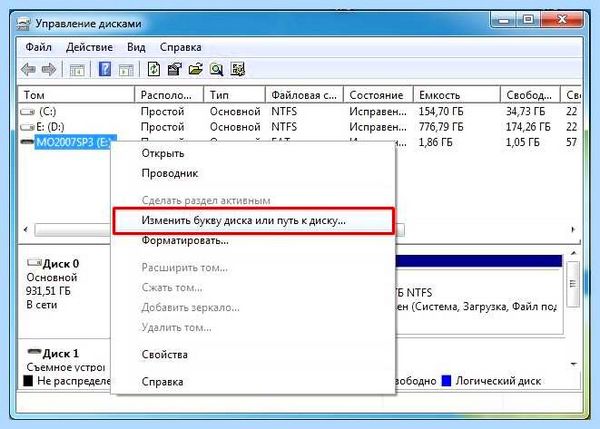Sort by Свобод... column header
The width and height of the screenshot is (600, 429).
530,95
